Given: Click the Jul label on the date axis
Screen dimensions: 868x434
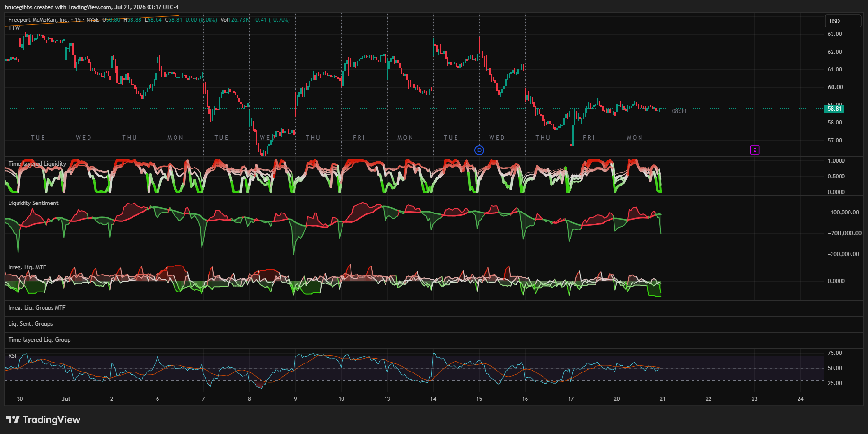Looking at the screenshot, I should click(x=66, y=399).
